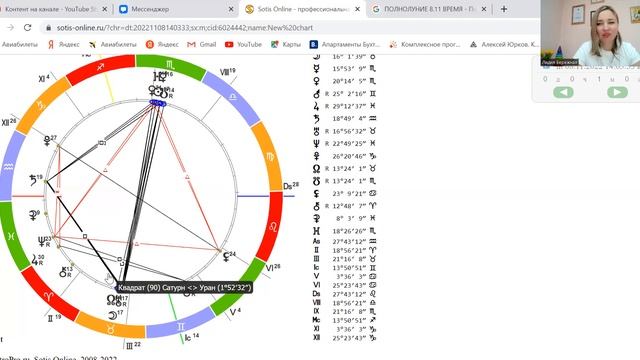The height and width of the screenshot is (360, 640).
Task: Open the ПОЛНОЛУНИЕ 8.11 ВРЕМЯ tab
Action: 429,9
